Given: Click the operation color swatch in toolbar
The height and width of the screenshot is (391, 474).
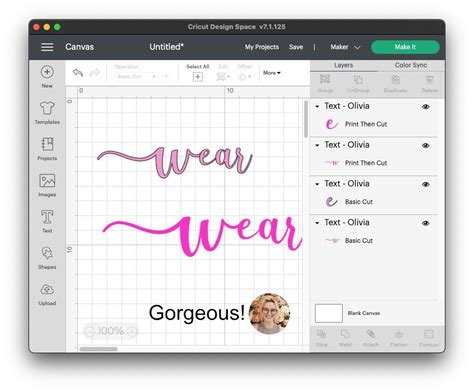Looking at the screenshot, I should 166,77.
